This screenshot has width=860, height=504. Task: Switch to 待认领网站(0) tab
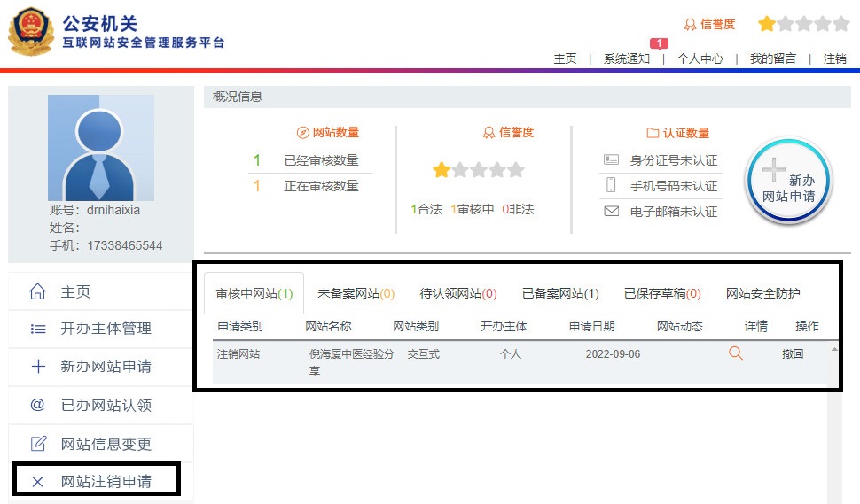tap(458, 294)
